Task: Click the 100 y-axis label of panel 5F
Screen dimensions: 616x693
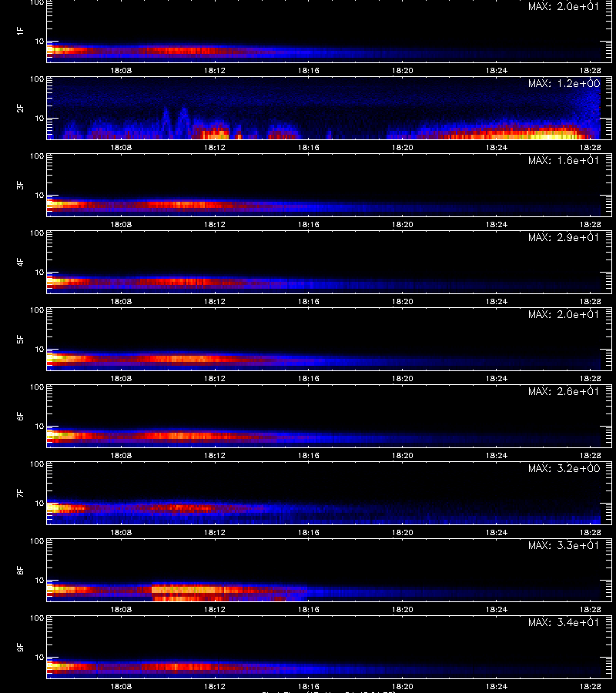Action: point(37,310)
